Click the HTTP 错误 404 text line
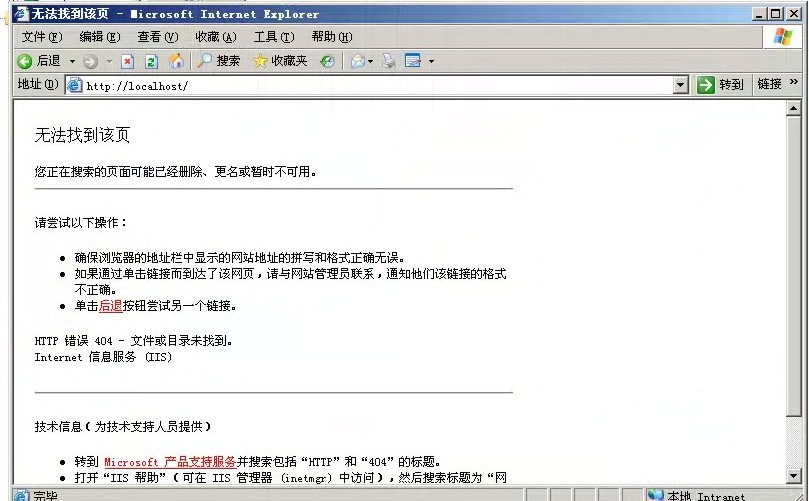The height and width of the screenshot is (501, 809). pyautogui.click(x=134, y=341)
